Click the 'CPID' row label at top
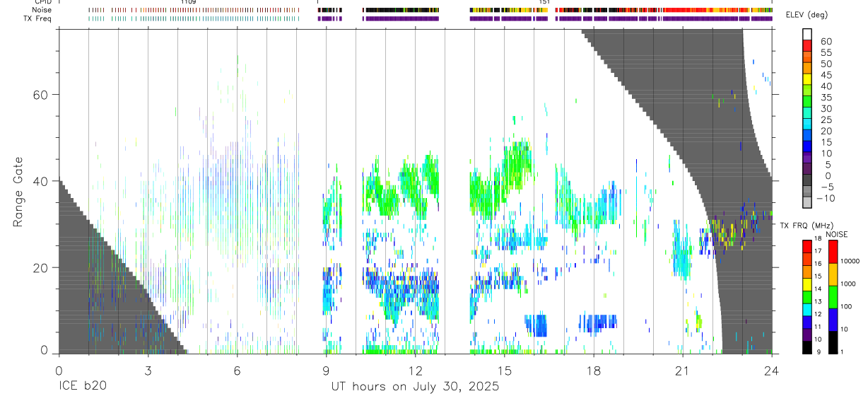Viewport: 868px width, 401px height. click(x=42, y=2)
